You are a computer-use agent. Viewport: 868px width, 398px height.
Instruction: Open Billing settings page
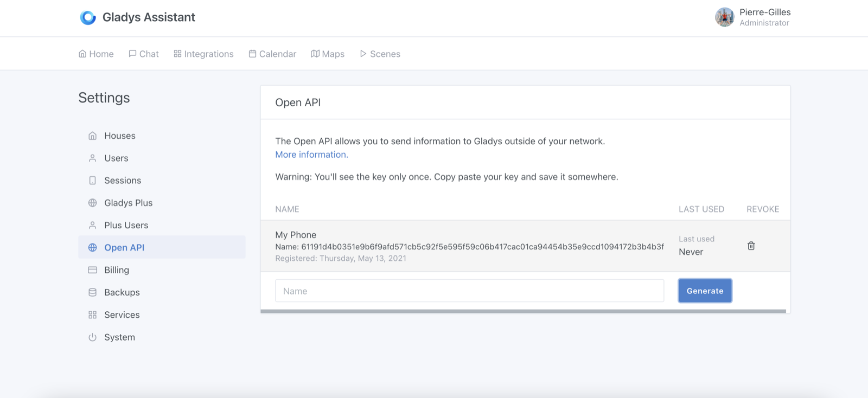[x=162, y=269]
